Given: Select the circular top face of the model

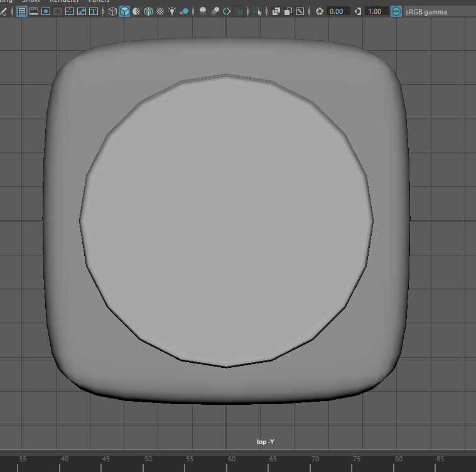Looking at the screenshot, I should pyautogui.click(x=226, y=220).
